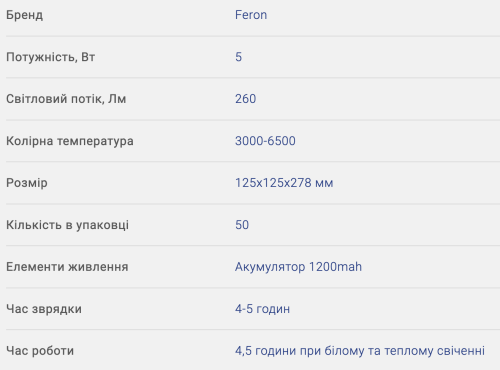Click the Кількість в упаковці label
Viewport: 500px width, 370px height.
point(67,225)
